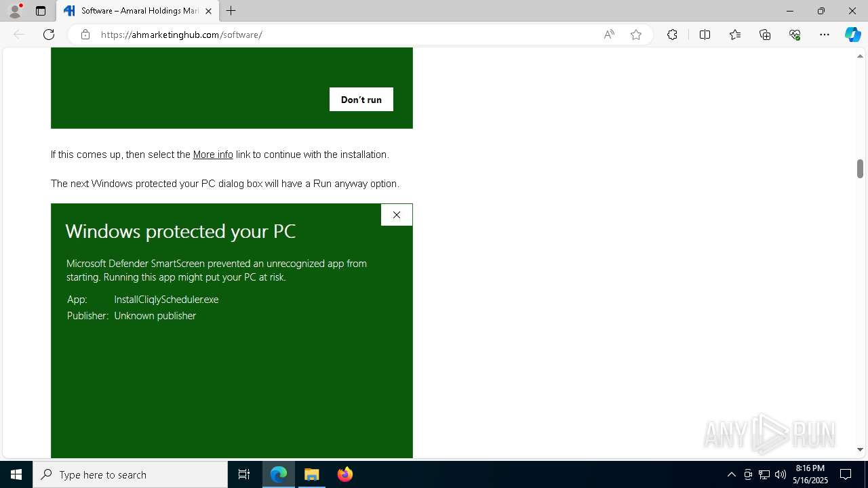Activate Read aloud icon in address bar
Screen dimensions: 868x488
(x=609, y=35)
